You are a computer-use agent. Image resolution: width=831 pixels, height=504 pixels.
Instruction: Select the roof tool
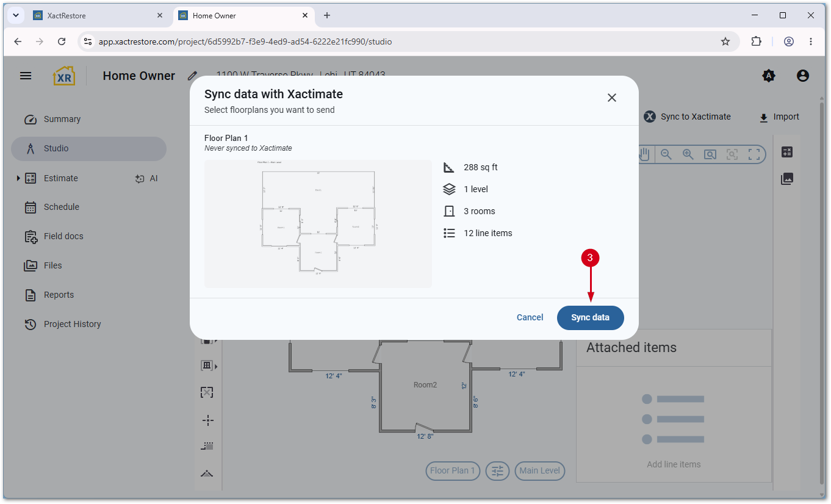point(207,473)
